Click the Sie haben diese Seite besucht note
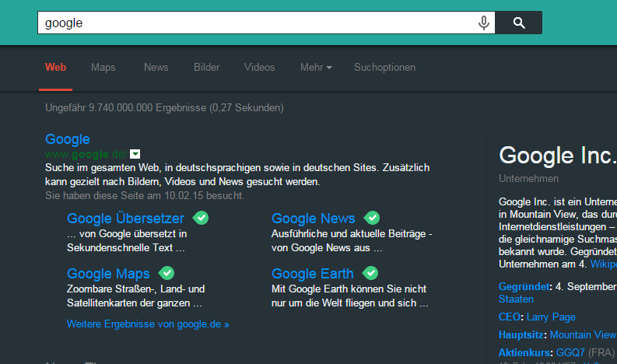 pos(145,195)
